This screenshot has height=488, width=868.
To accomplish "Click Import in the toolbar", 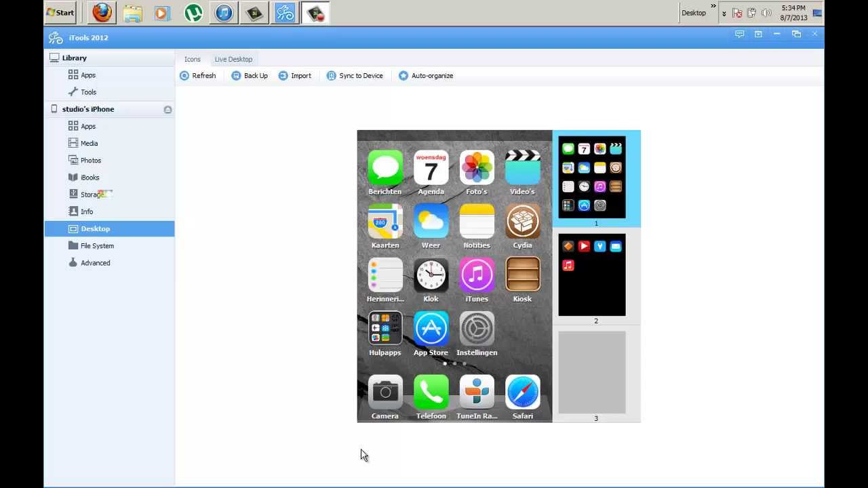I will (295, 76).
